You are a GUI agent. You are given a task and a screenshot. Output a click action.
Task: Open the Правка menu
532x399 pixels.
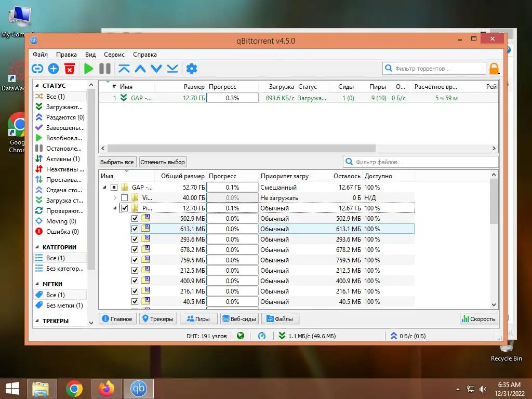pyautogui.click(x=66, y=54)
